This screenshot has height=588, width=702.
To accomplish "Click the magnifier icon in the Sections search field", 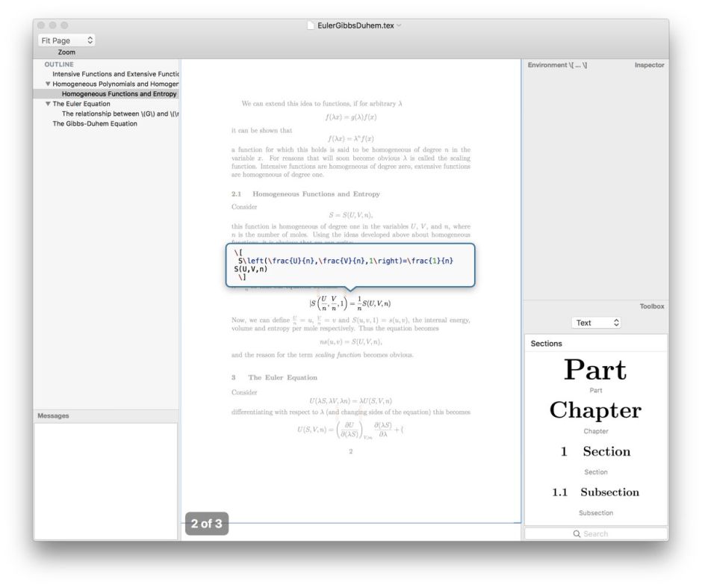I will tap(576, 533).
